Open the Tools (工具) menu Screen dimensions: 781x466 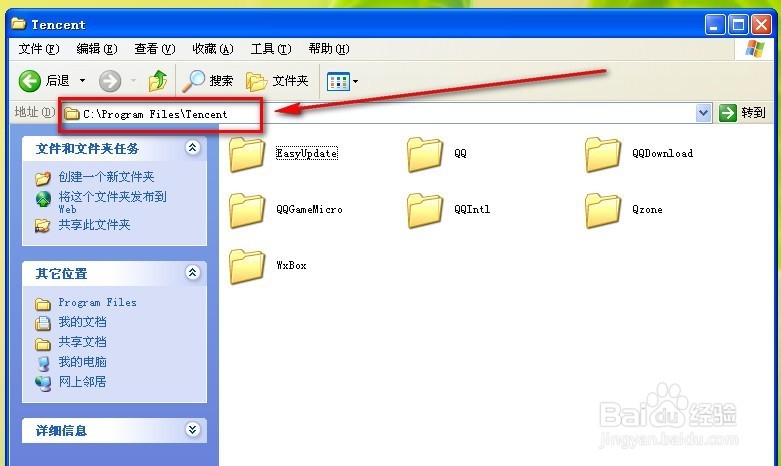click(x=271, y=49)
